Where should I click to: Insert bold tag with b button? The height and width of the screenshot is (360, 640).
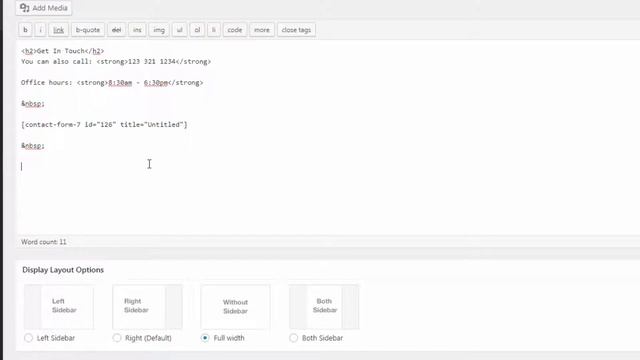(x=25, y=30)
